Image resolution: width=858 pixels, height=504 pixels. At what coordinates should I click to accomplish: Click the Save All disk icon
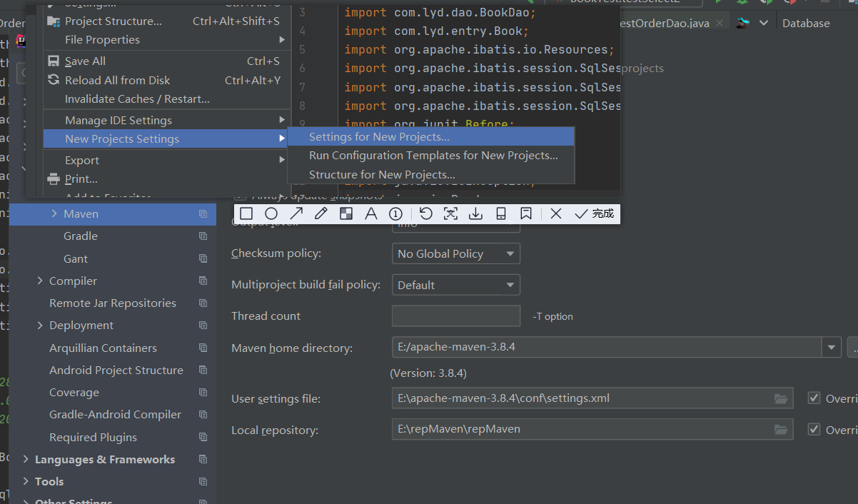point(54,61)
